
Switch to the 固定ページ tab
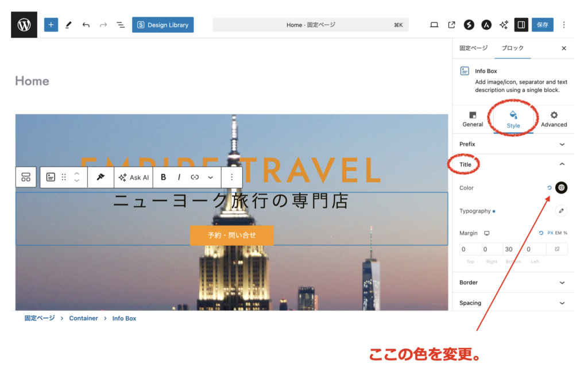tap(473, 48)
